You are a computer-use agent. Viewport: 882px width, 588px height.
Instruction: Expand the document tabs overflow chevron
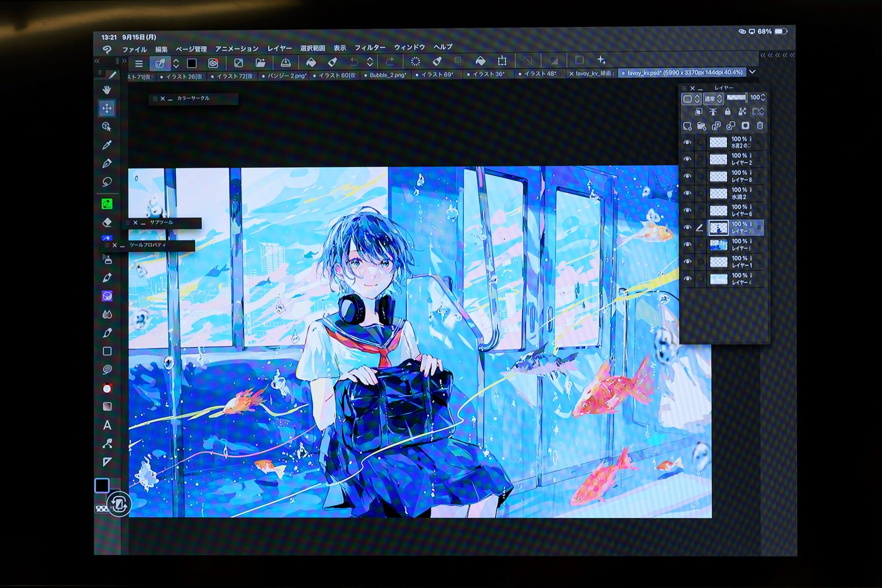(x=752, y=72)
